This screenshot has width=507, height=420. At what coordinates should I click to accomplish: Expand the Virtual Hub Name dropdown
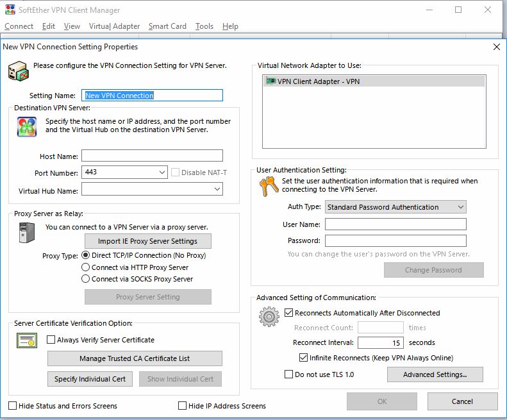(217, 189)
